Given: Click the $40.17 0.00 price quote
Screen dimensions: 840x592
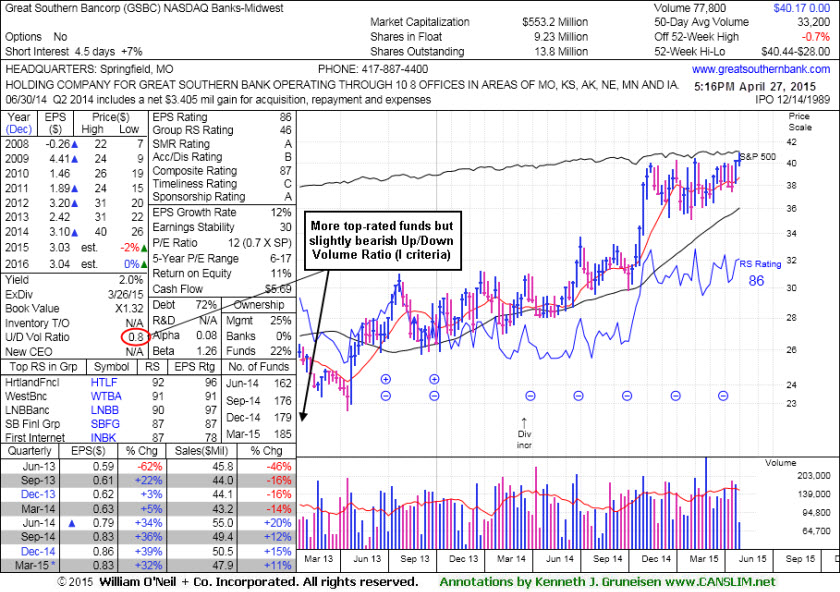Looking at the screenshot, I should coord(801,8).
